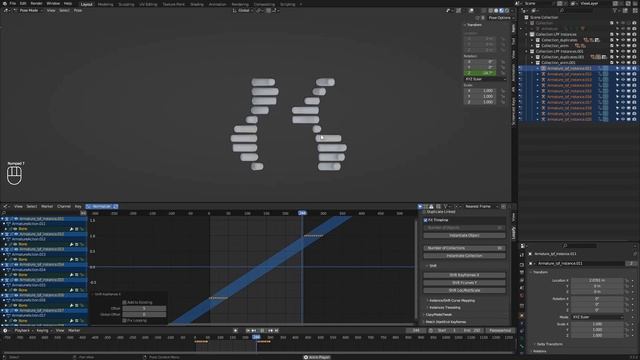The image size is (640, 360).
Task: Open the Render menu in top bar
Action: [36, 3]
